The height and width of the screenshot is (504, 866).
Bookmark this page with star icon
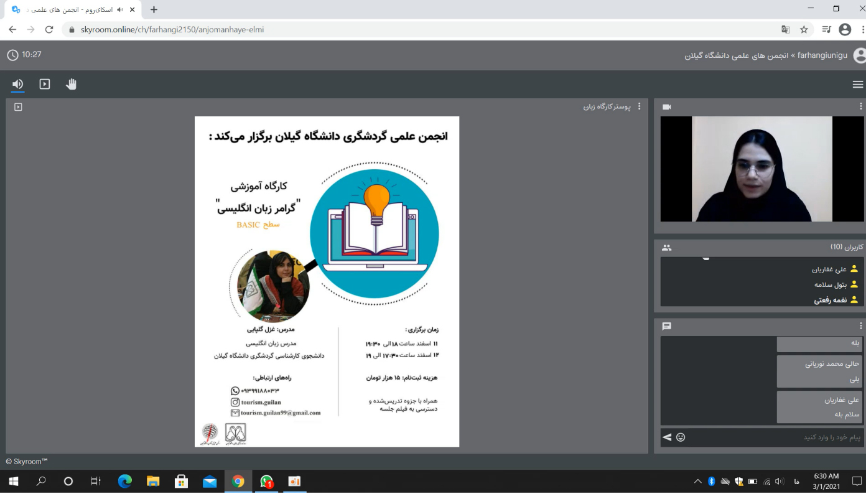coord(804,29)
